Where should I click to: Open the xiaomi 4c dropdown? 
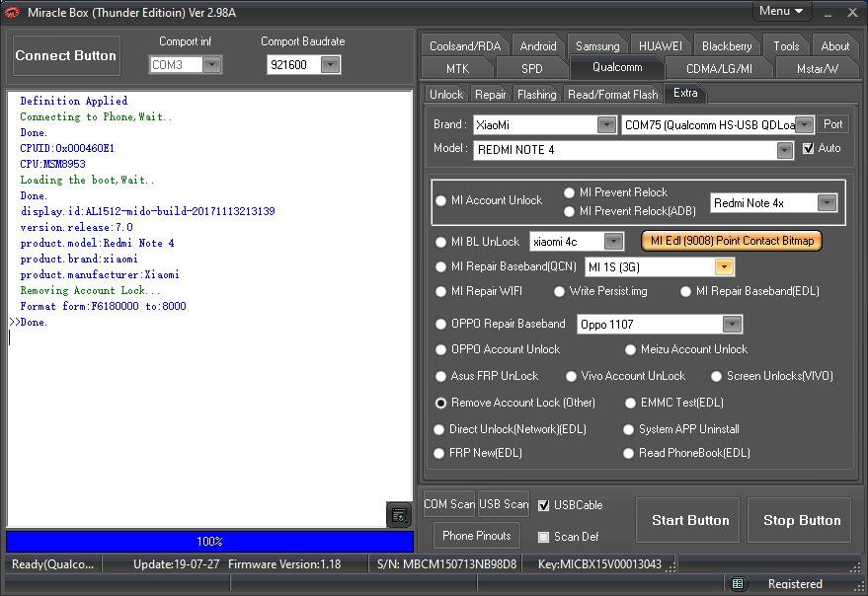[x=613, y=242]
